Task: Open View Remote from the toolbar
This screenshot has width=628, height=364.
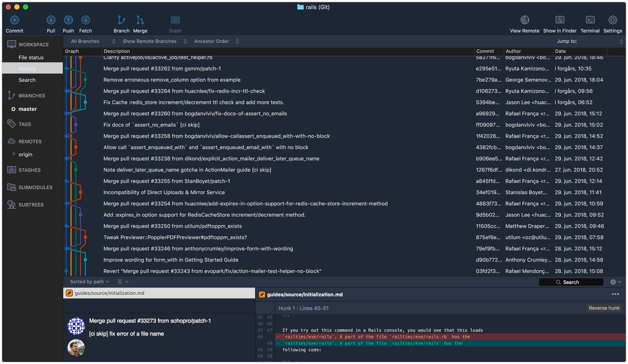Action: [x=525, y=20]
